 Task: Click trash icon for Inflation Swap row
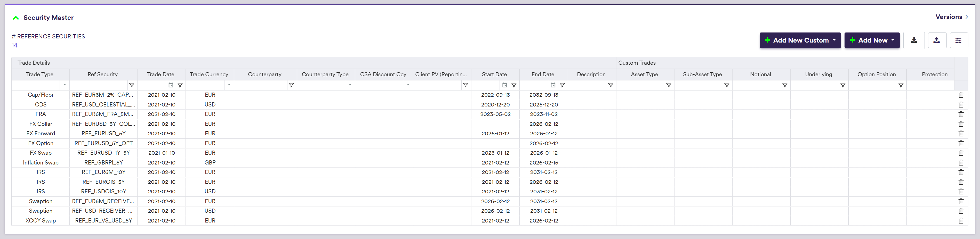pos(961,163)
